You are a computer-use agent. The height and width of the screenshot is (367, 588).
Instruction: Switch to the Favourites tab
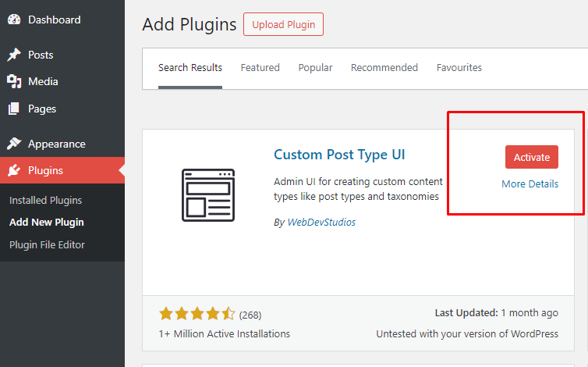(459, 68)
